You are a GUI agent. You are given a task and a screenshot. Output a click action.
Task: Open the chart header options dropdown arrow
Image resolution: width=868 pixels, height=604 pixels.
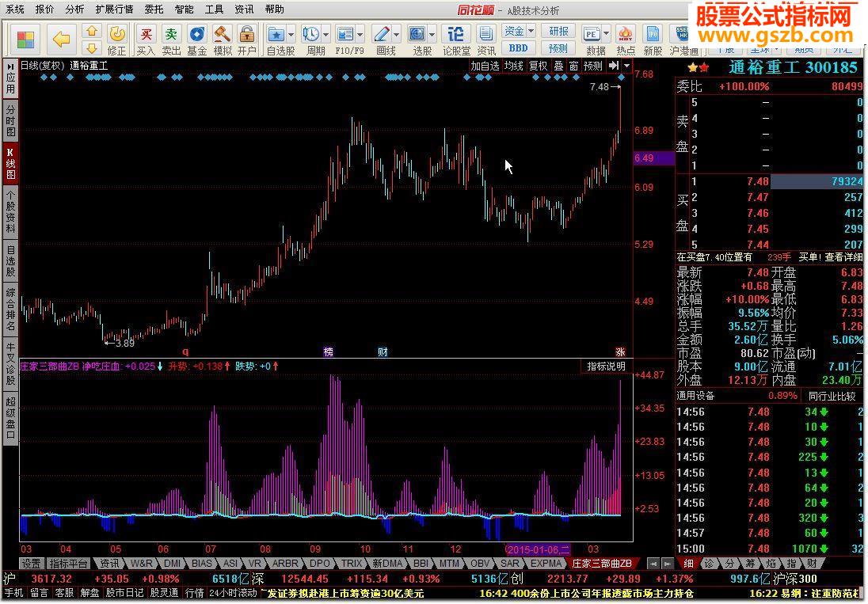click(626, 66)
